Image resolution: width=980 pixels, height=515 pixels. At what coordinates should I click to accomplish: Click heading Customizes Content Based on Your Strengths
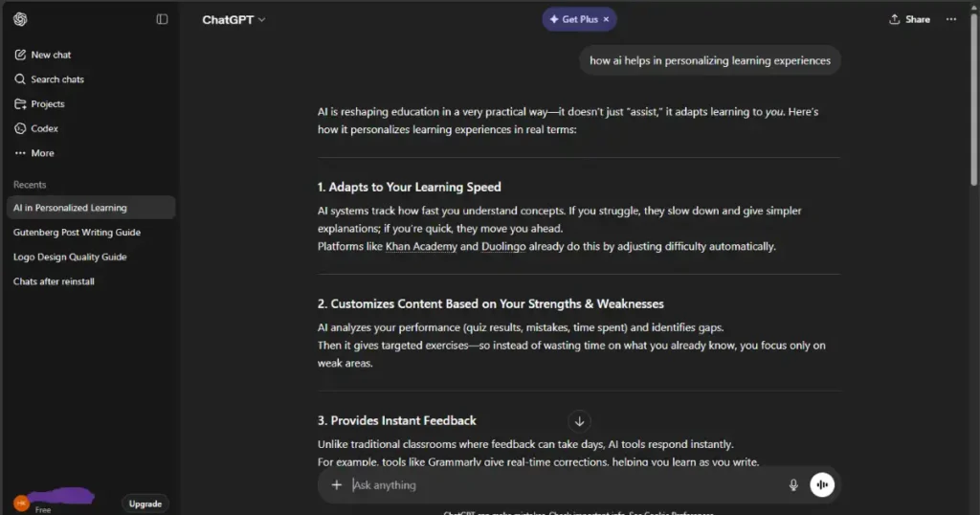tap(491, 303)
